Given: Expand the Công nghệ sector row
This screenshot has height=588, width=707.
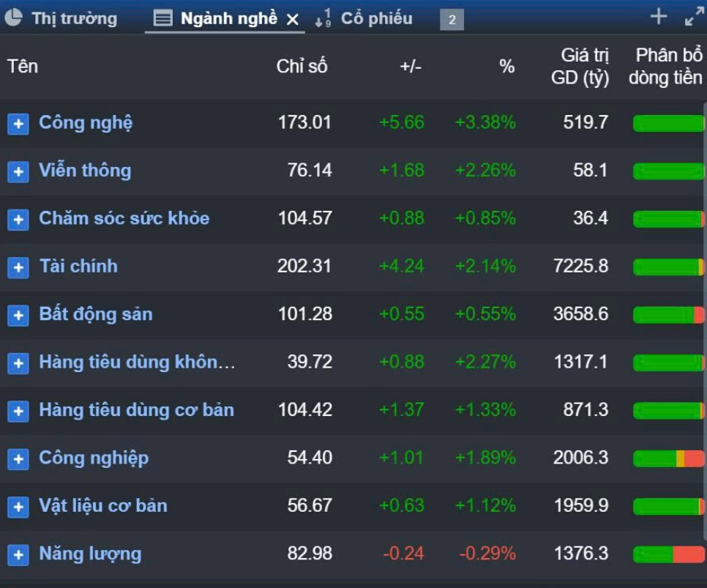Looking at the screenshot, I should tap(18, 124).
